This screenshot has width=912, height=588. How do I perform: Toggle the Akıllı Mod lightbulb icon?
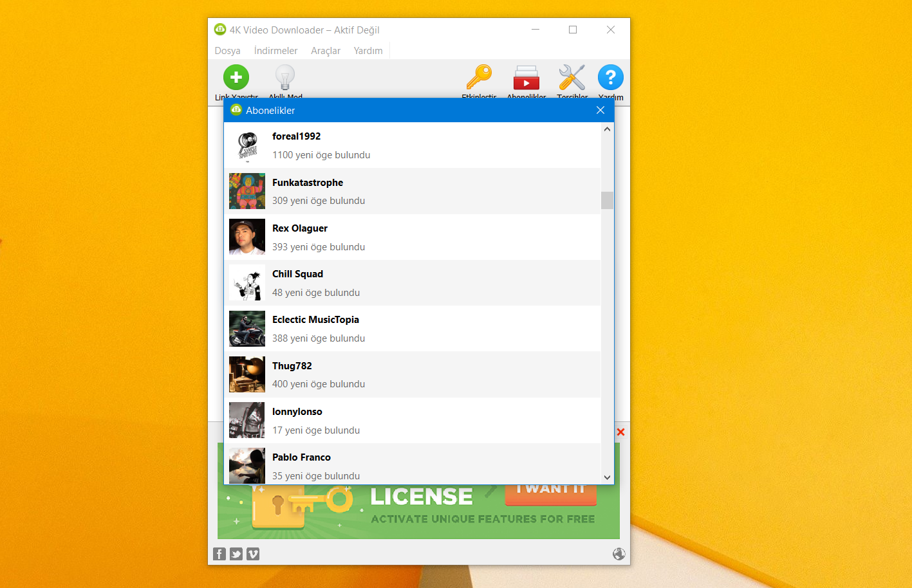point(285,78)
